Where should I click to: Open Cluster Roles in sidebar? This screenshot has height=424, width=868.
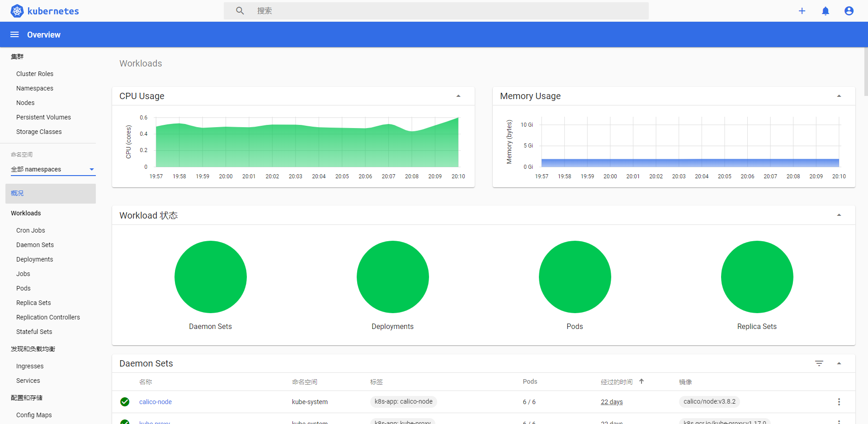35,74
